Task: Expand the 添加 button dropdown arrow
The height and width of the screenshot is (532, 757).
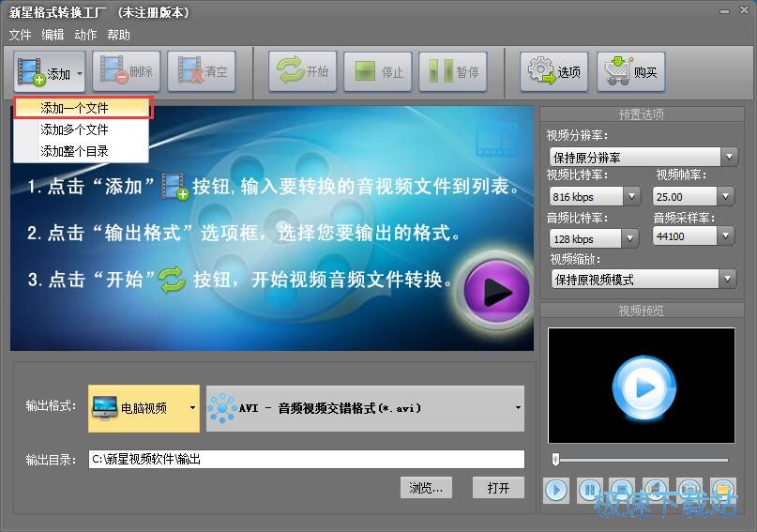Action: [x=80, y=73]
